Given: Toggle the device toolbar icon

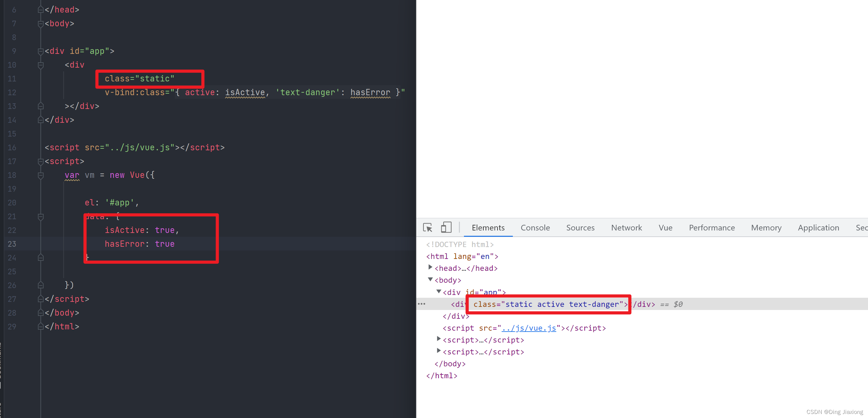Looking at the screenshot, I should click(446, 227).
